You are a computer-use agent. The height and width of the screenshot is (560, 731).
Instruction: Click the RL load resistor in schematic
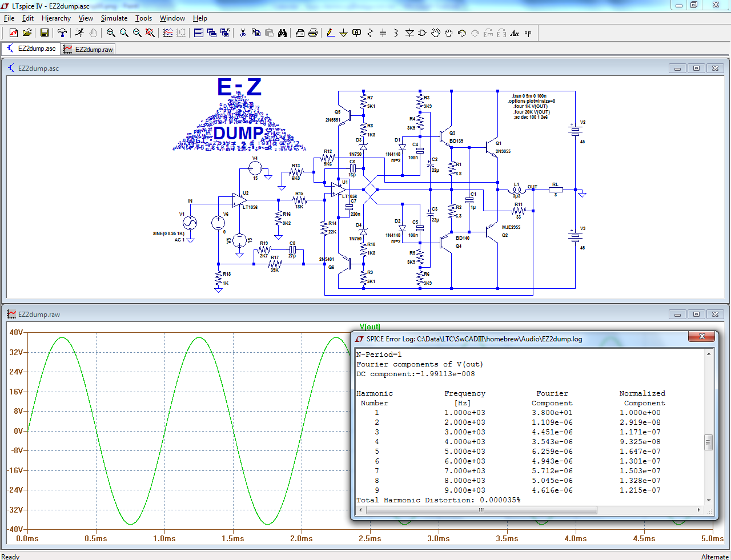click(x=556, y=190)
